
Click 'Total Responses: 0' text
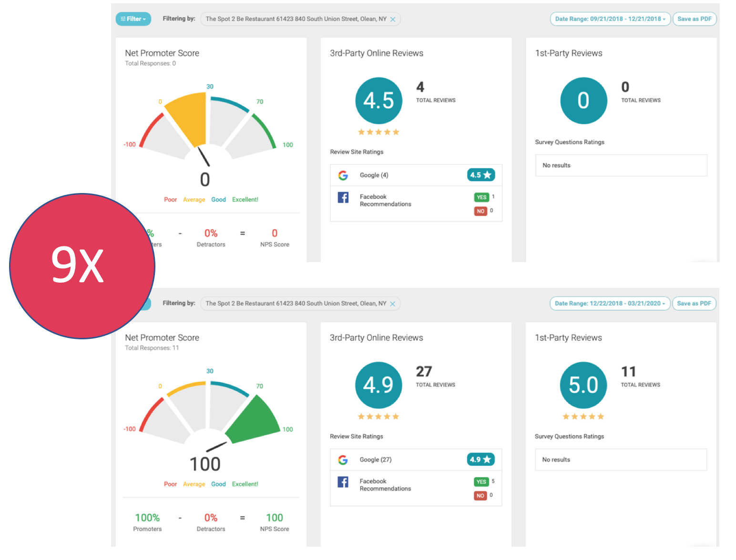[x=151, y=63]
